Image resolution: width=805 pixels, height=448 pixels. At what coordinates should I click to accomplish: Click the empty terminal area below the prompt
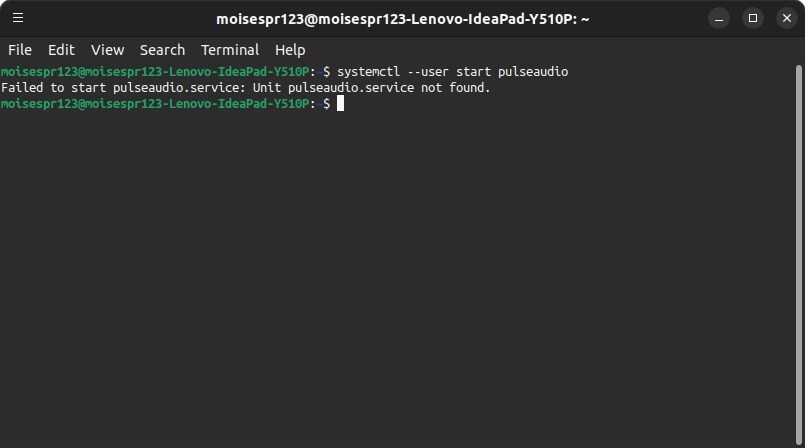pos(400,280)
